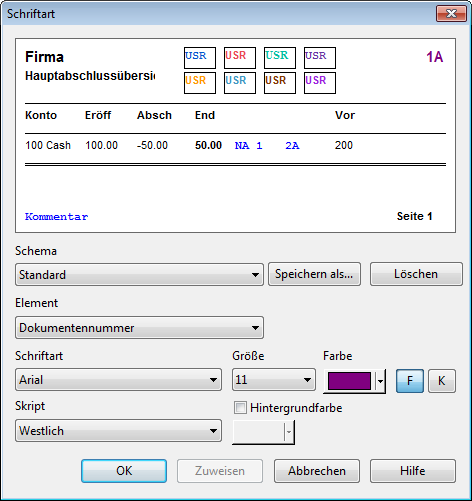The width and height of the screenshot is (472, 501).
Task: Open the Skript dropdown showing Westlich
Action: point(118,431)
